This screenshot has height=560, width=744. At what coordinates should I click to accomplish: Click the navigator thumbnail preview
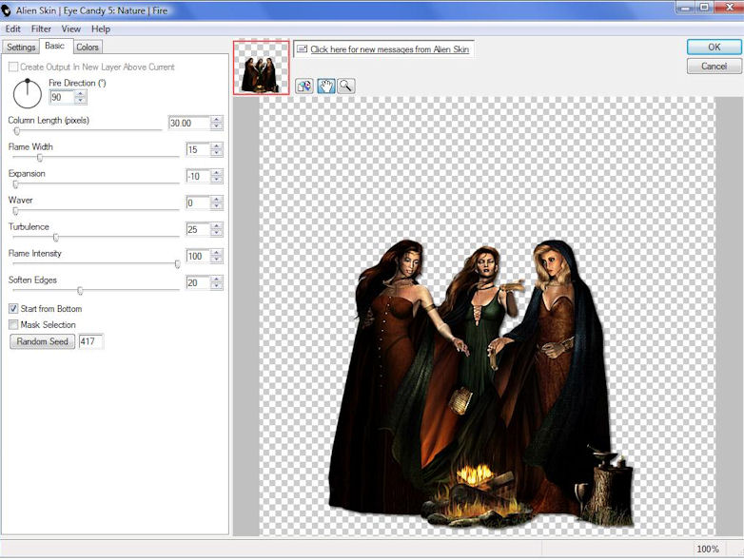coord(261,68)
